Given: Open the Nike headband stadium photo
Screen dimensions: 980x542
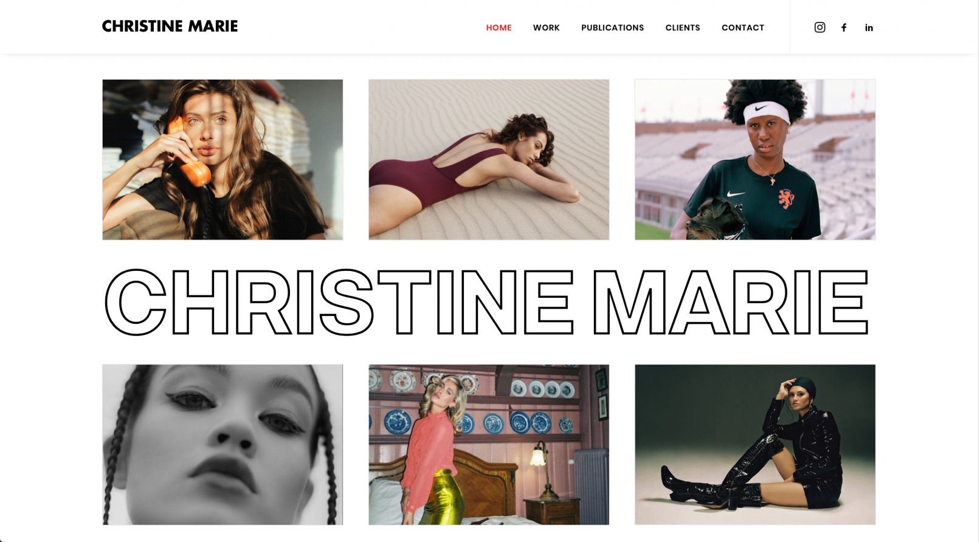Looking at the screenshot, I should [x=755, y=159].
